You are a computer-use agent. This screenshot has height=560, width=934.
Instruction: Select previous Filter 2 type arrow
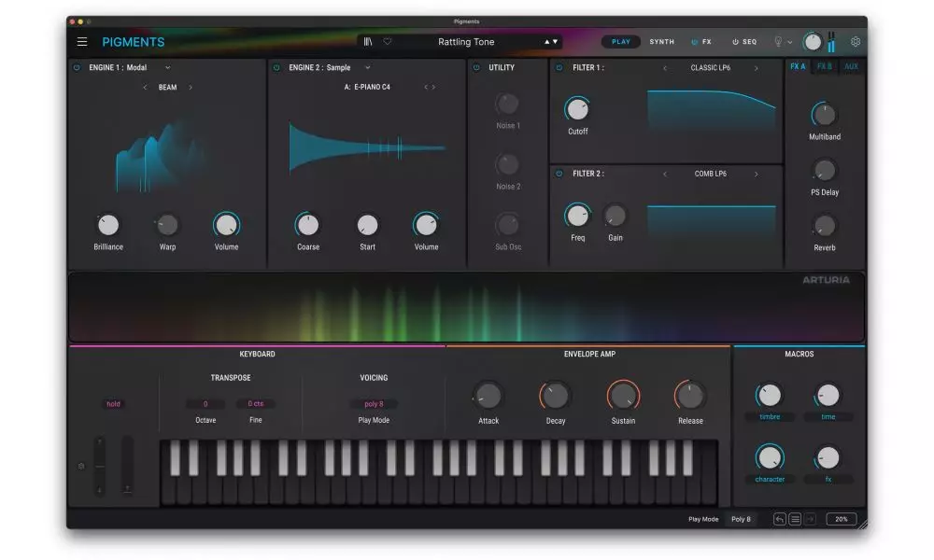665,174
